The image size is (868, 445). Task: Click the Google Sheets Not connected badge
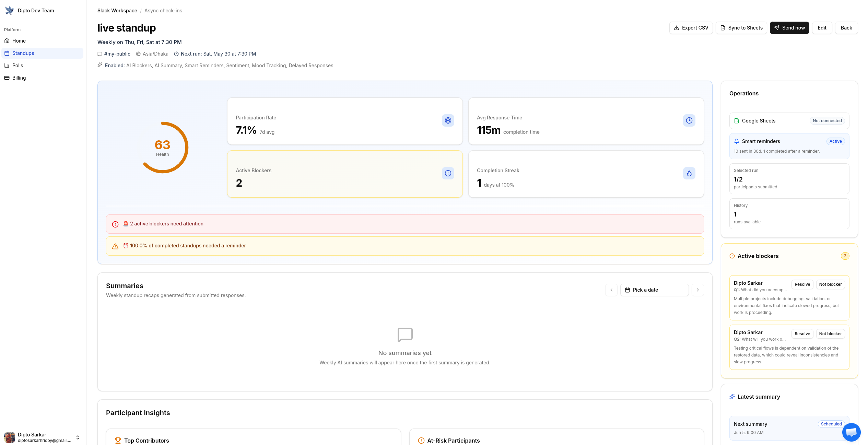tap(827, 121)
